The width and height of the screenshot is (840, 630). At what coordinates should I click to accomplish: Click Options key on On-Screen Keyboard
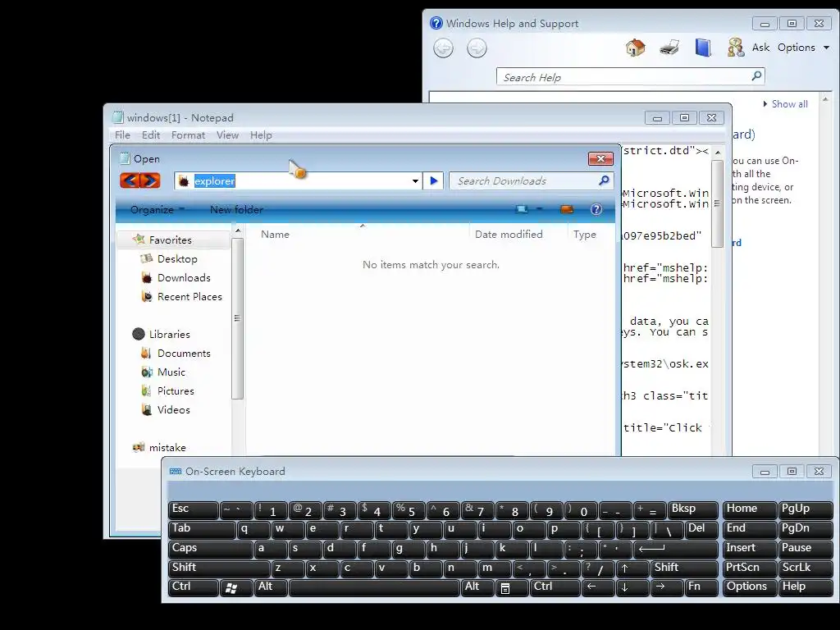pyautogui.click(x=749, y=587)
